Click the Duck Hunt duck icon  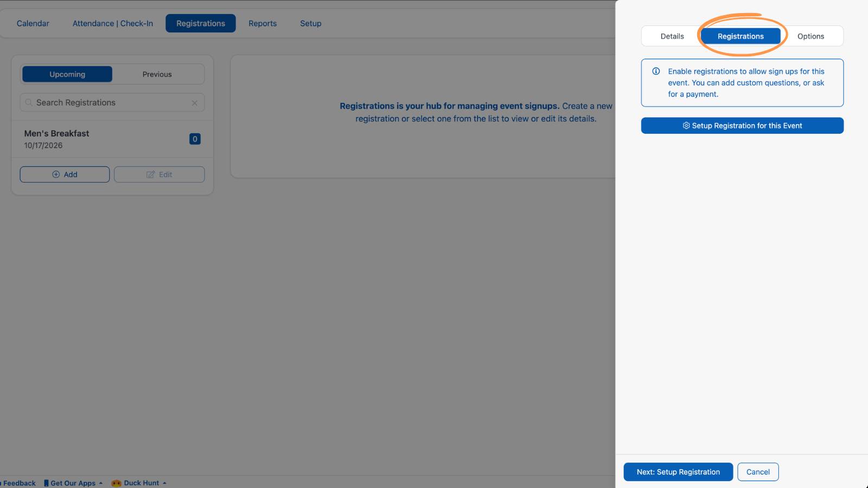116,483
